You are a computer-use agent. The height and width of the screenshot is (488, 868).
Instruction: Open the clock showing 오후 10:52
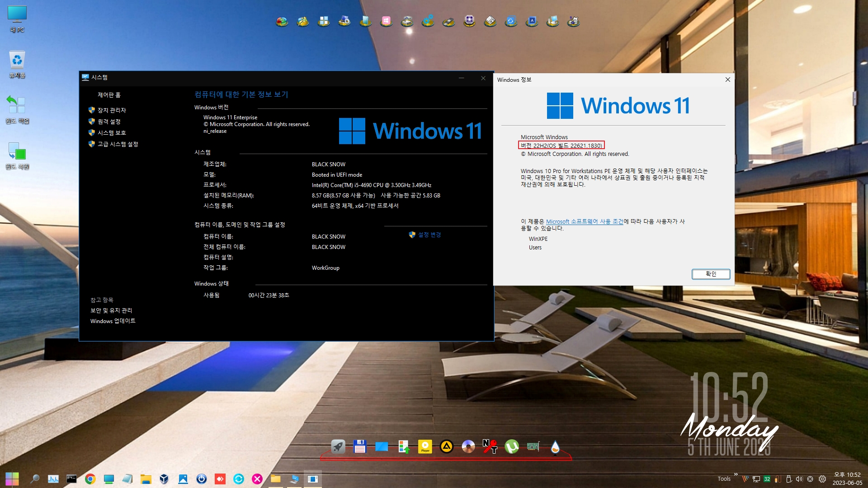click(x=847, y=479)
